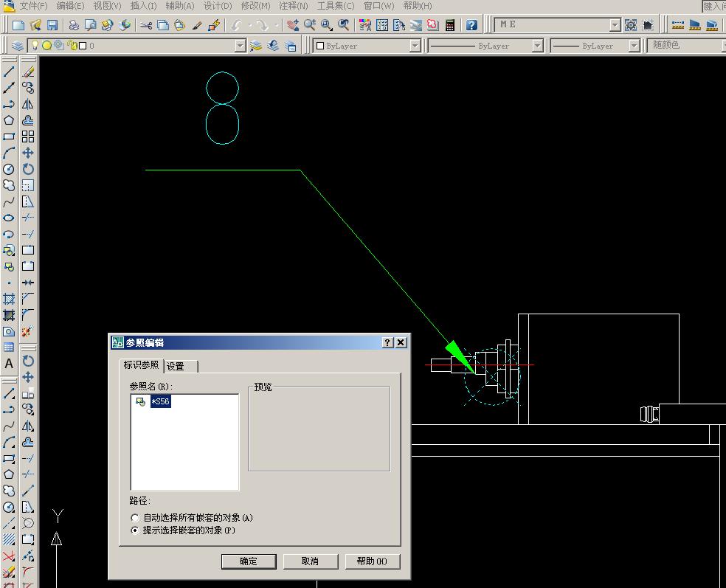Choose prompt to select nested objects option
This screenshot has width=726, height=588.
coord(184,530)
